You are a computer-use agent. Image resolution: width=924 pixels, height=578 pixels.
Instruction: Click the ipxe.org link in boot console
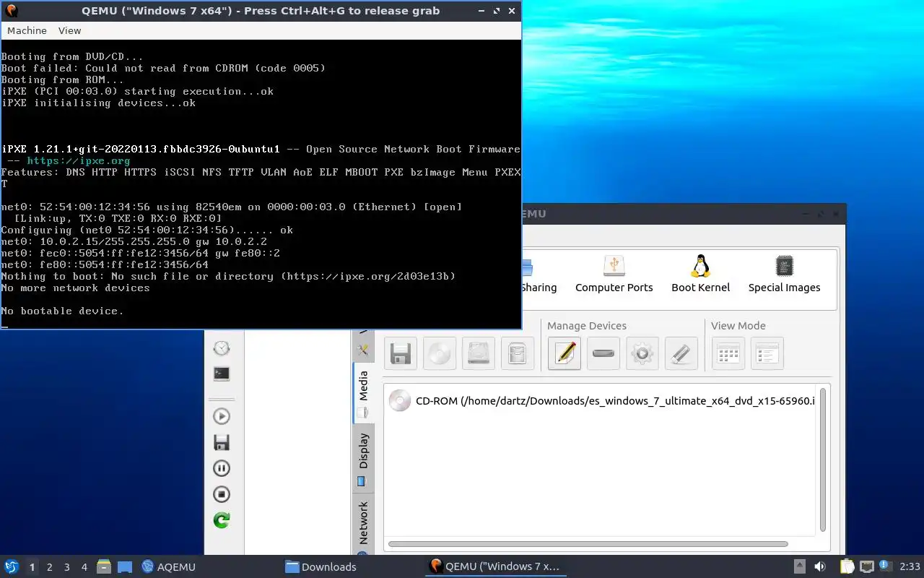tap(79, 160)
